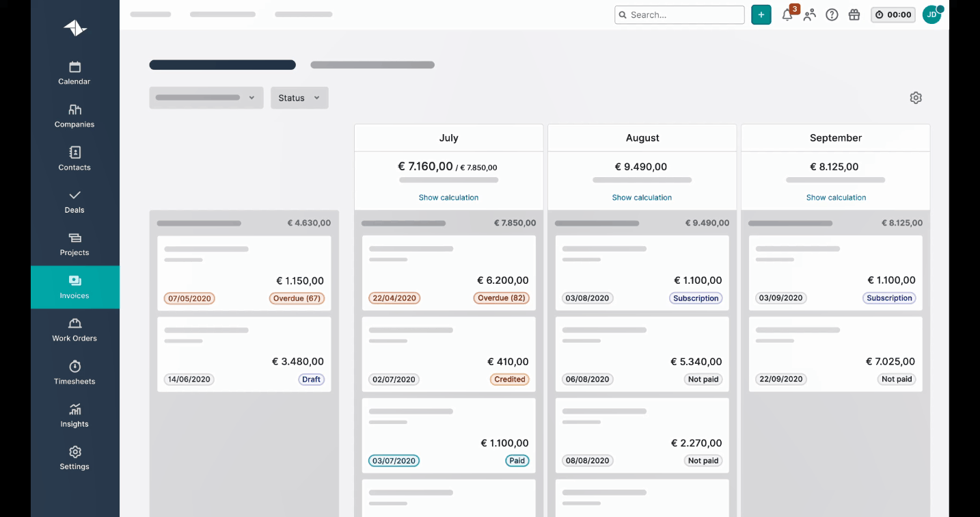Click the Overdue (82) status badge

coord(501,298)
